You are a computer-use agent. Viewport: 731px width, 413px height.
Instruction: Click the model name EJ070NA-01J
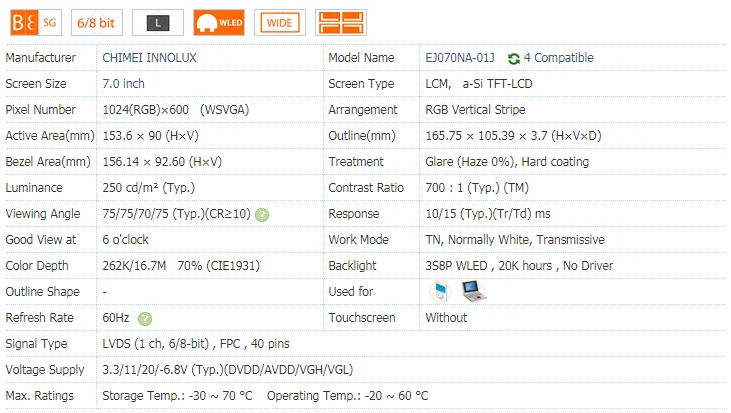[x=460, y=58]
